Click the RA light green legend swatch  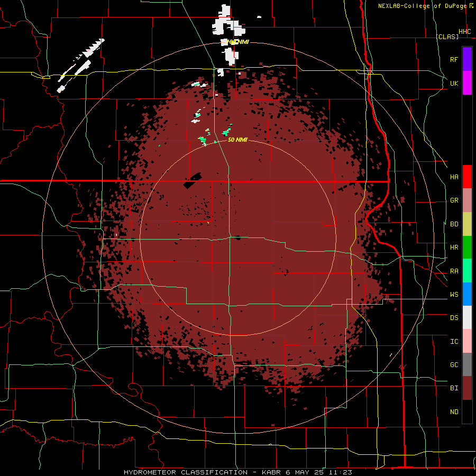tap(467, 271)
